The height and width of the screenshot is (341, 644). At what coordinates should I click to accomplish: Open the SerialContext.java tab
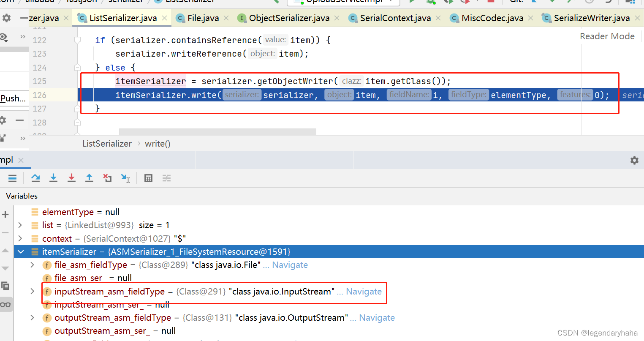point(395,18)
